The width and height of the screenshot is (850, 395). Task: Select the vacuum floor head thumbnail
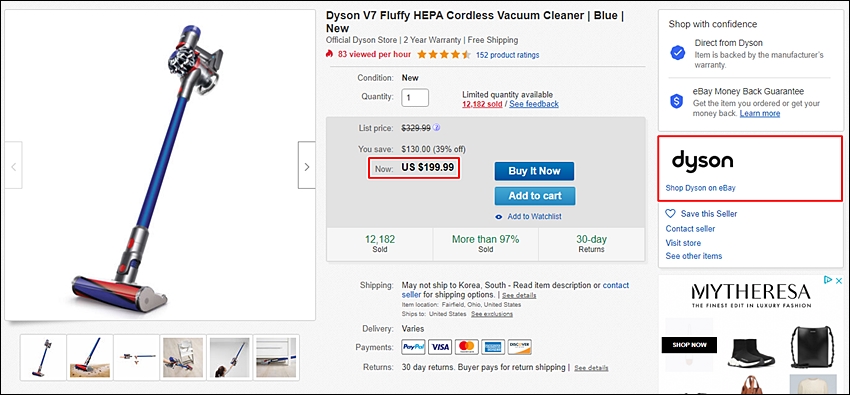tap(90, 358)
